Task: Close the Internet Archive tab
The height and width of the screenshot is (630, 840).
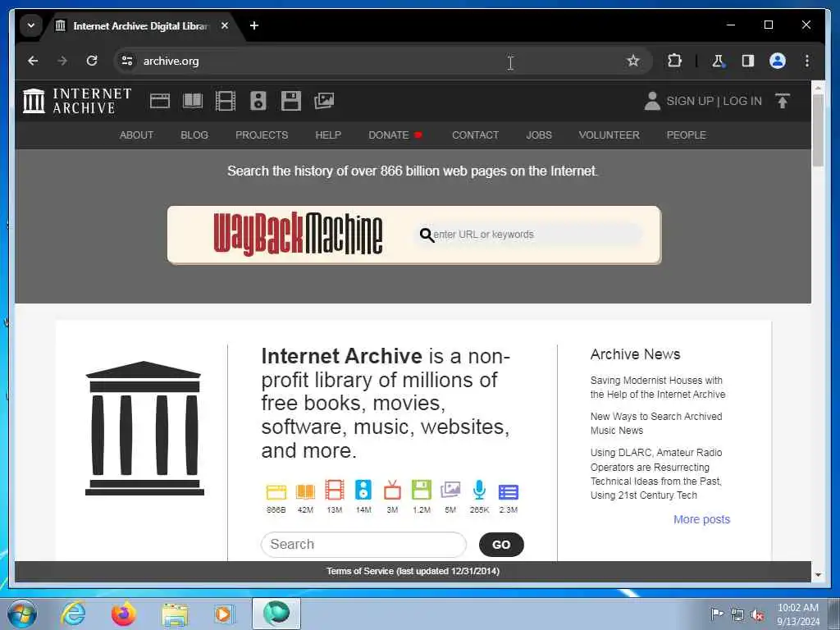Action: (225, 25)
